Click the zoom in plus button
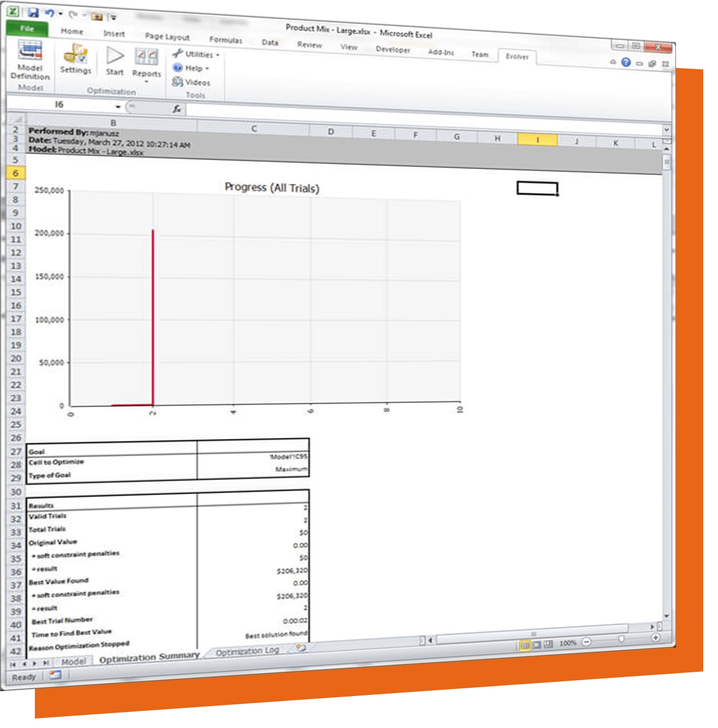The height and width of the screenshot is (728, 718). [655, 638]
